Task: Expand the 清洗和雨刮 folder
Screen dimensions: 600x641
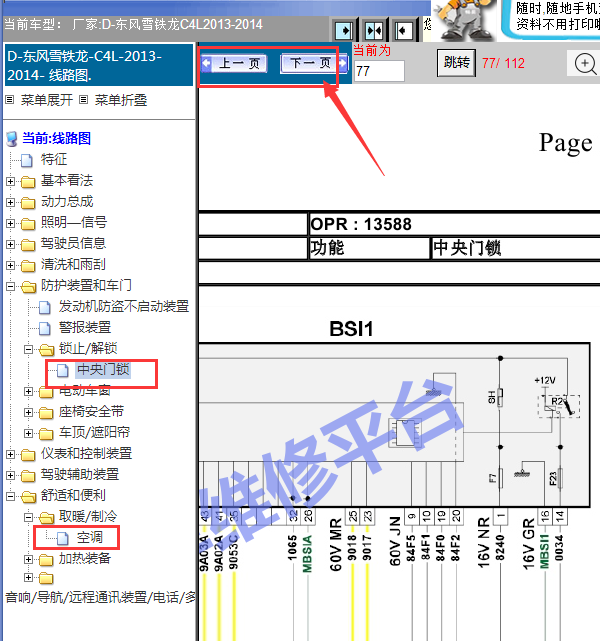Action: 11,265
